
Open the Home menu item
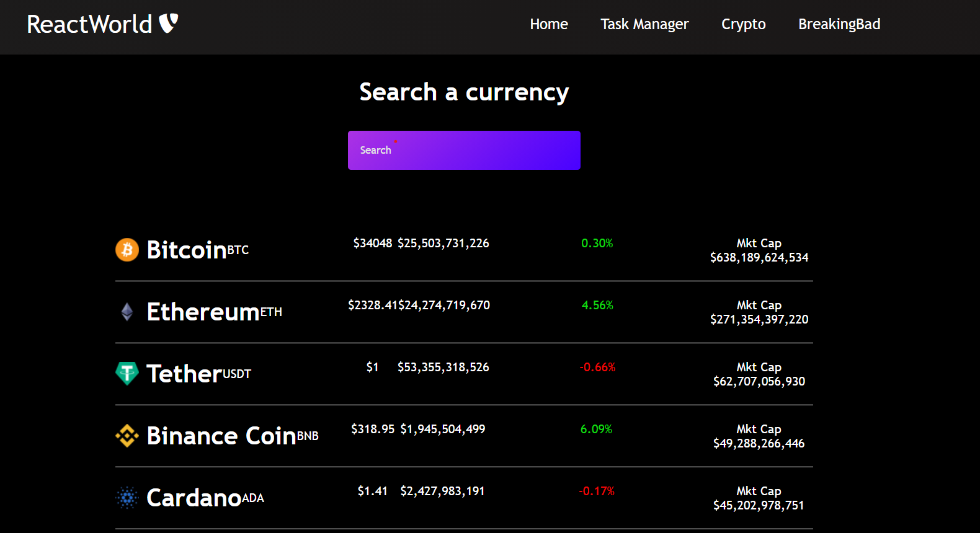click(549, 24)
